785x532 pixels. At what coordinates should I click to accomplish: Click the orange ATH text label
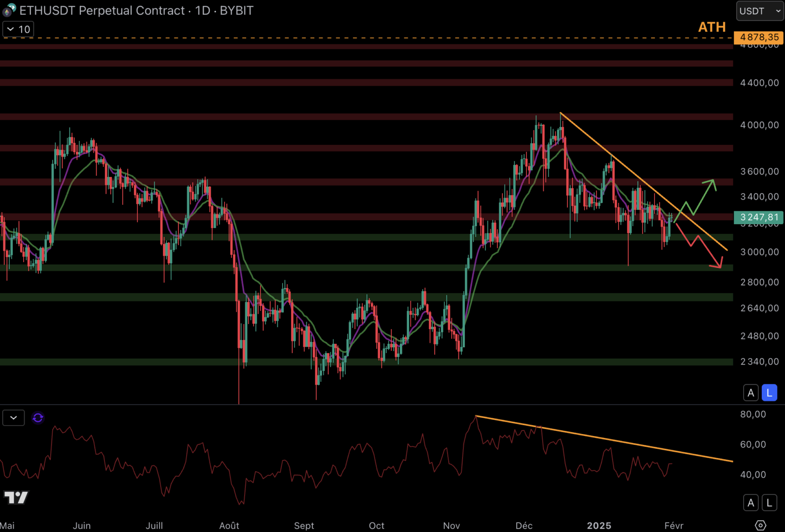click(712, 27)
